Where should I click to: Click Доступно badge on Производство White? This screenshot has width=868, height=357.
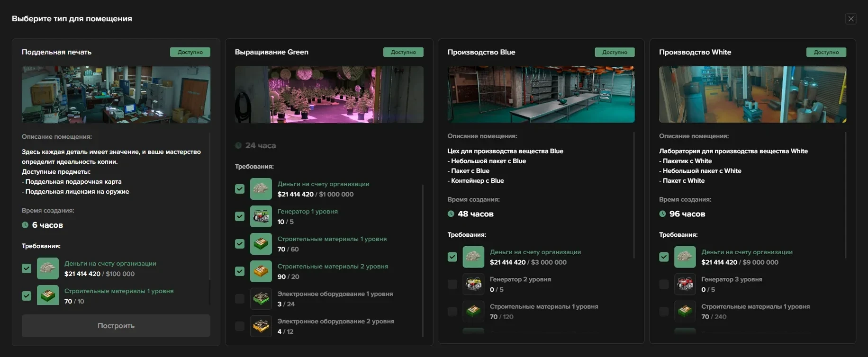coord(826,52)
